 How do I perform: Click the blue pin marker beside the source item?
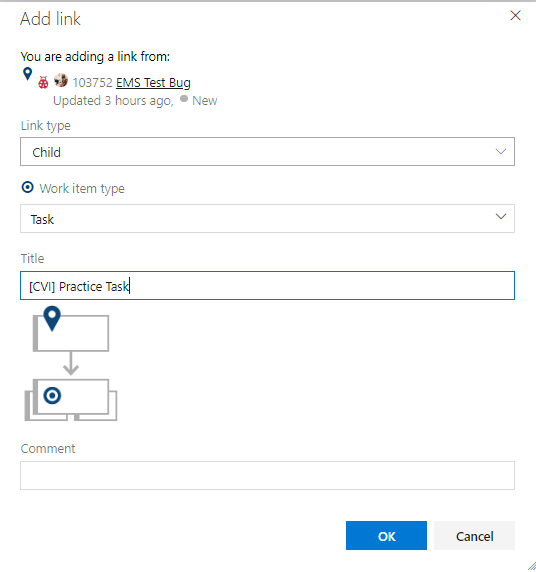[x=27, y=74]
